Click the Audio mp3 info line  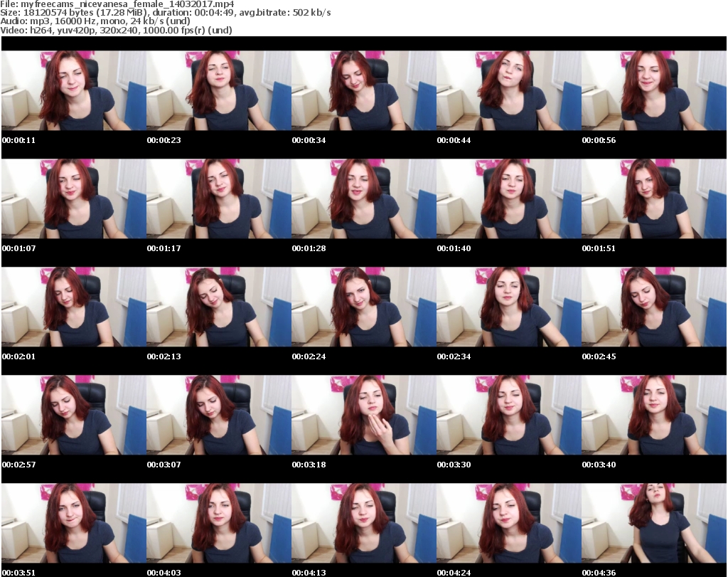pos(95,21)
